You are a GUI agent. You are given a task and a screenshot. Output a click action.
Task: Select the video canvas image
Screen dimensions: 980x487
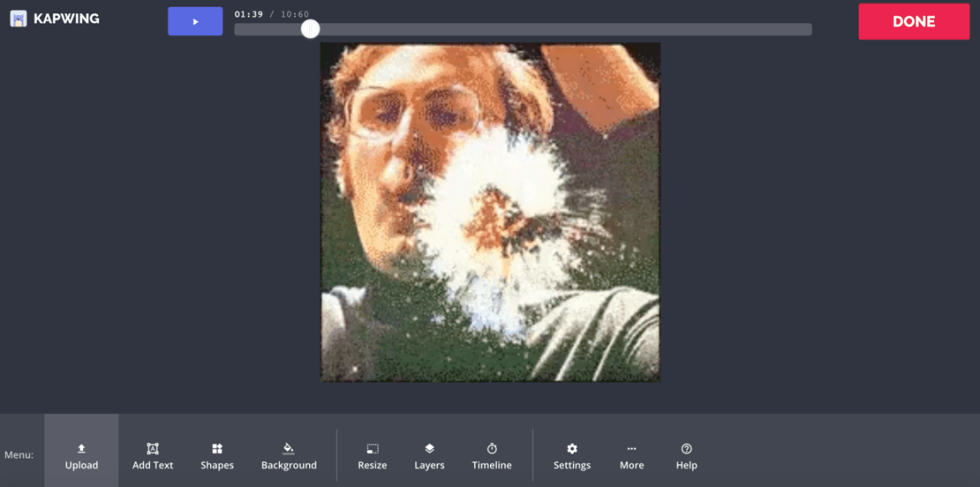tap(490, 213)
